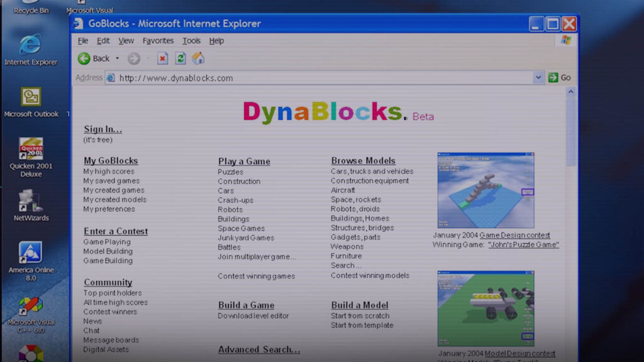Click the red Stop loading icon
This screenshot has height=362, width=644.
coord(163,58)
